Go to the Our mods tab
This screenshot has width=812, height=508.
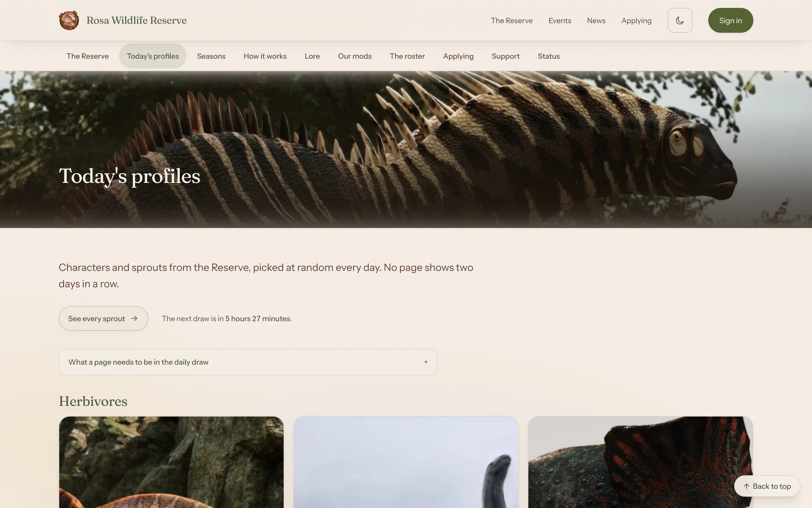355,56
